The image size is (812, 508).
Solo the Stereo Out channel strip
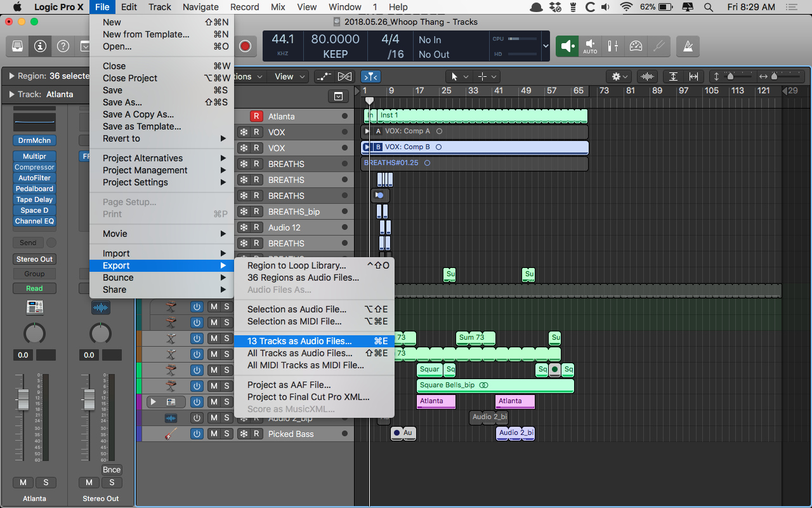pos(112,483)
